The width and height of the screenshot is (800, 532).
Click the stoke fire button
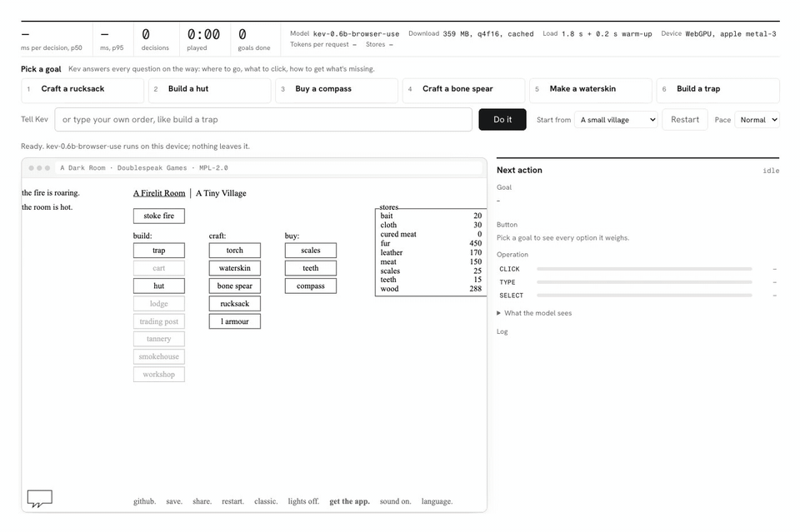158,216
